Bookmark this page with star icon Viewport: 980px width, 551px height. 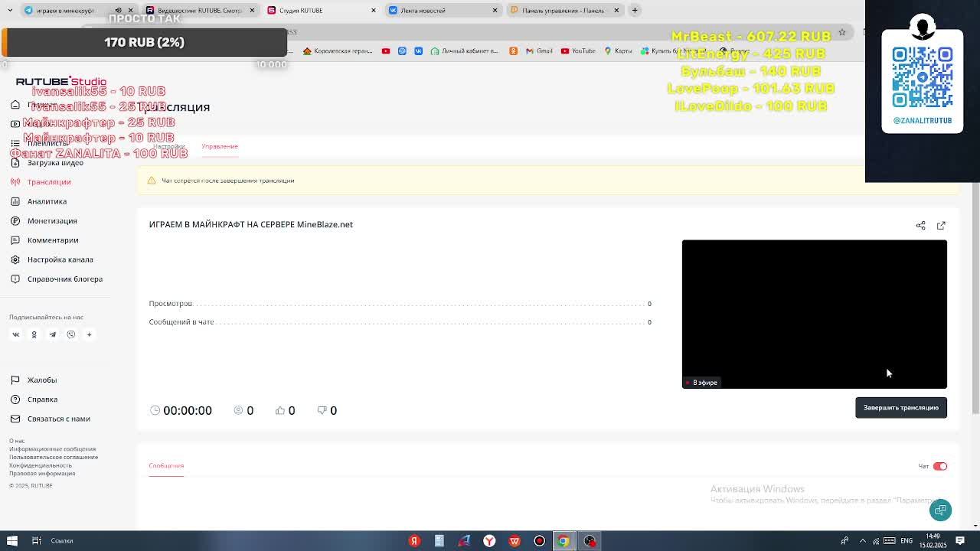842,32
